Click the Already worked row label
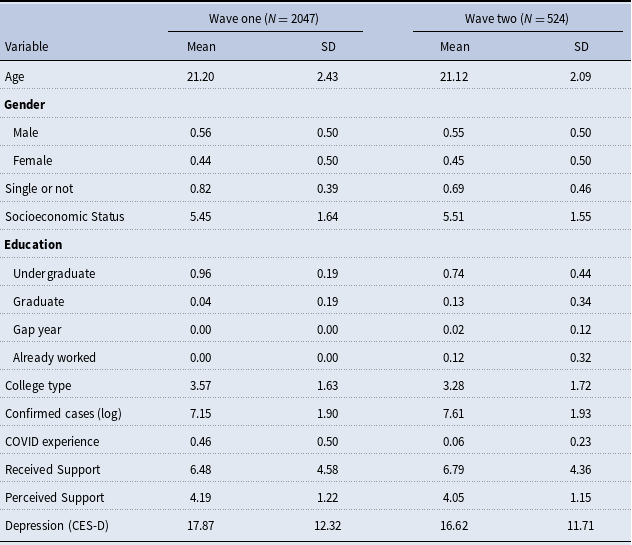Viewport: 632px width, 545px height. coord(54,358)
